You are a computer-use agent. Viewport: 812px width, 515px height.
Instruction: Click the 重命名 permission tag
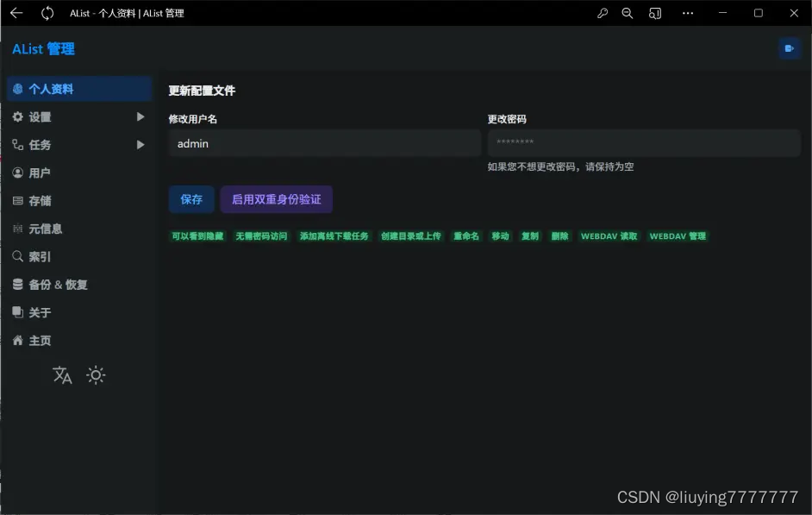[466, 236]
